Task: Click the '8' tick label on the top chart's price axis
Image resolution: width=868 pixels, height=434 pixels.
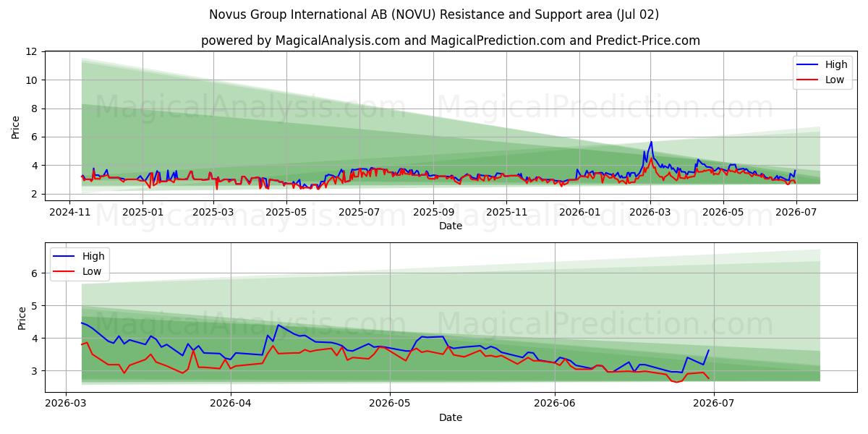Action: 35,109
